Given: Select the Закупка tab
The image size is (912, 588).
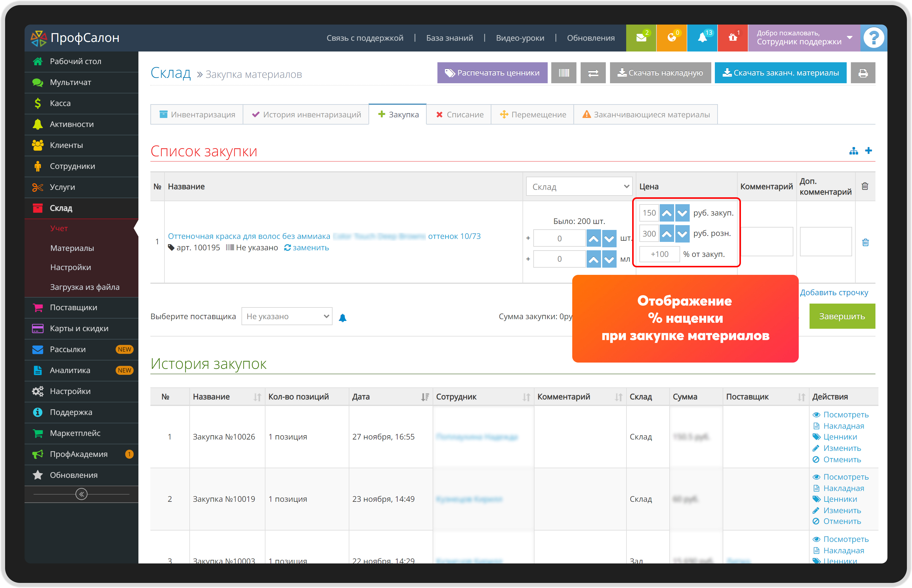Looking at the screenshot, I should tap(398, 115).
